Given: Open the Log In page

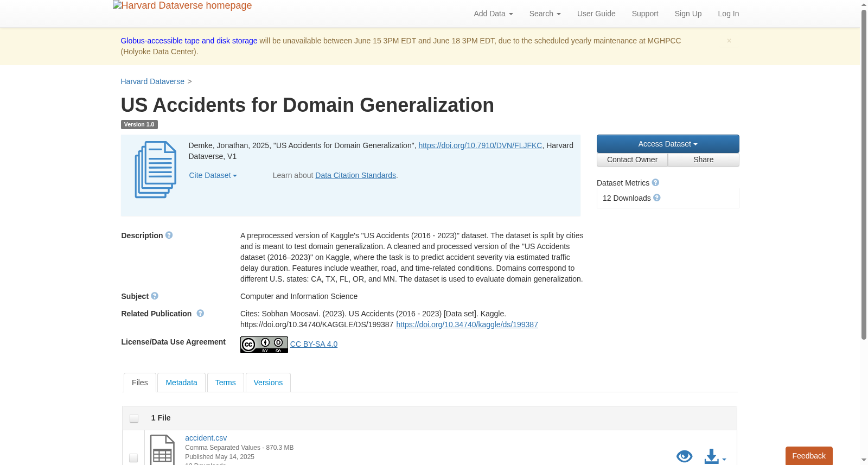Looking at the screenshot, I should point(728,14).
